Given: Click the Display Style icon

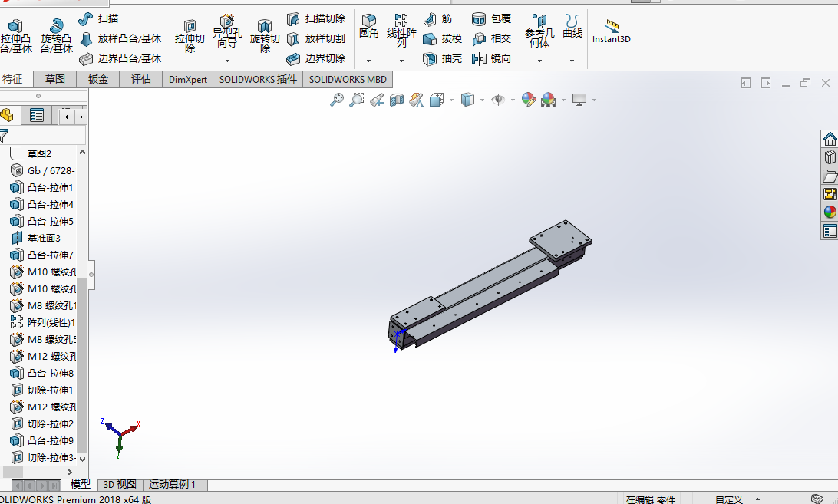Looking at the screenshot, I should click(467, 100).
